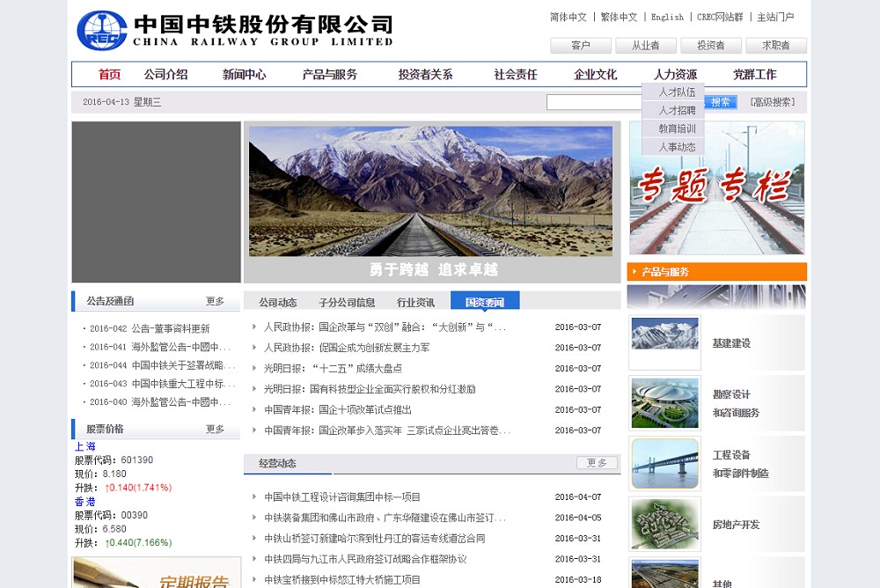Click 更多 beside 股票价格
The height and width of the screenshot is (588, 880).
coord(215,429)
